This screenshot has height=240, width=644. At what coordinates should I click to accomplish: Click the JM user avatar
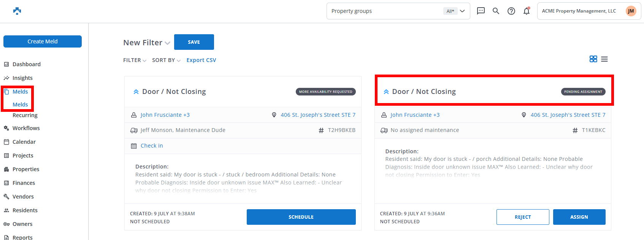[631, 11]
